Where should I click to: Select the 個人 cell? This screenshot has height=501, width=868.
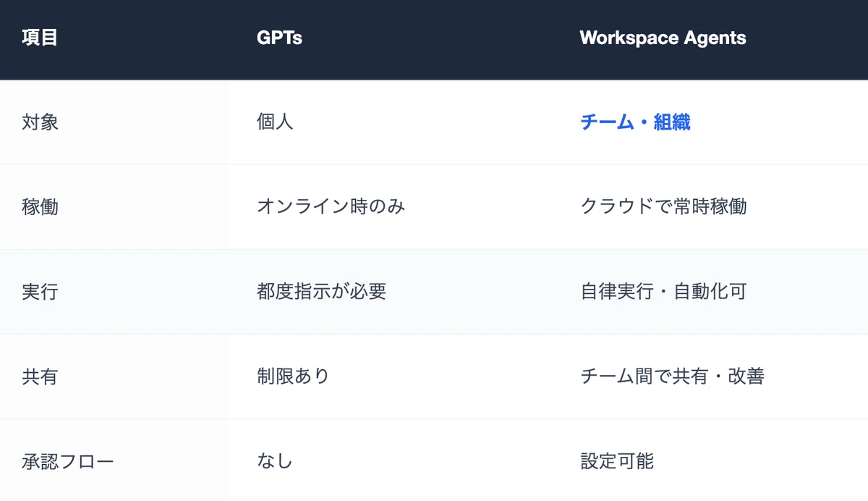pyautogui.click(x=275, y=122)
